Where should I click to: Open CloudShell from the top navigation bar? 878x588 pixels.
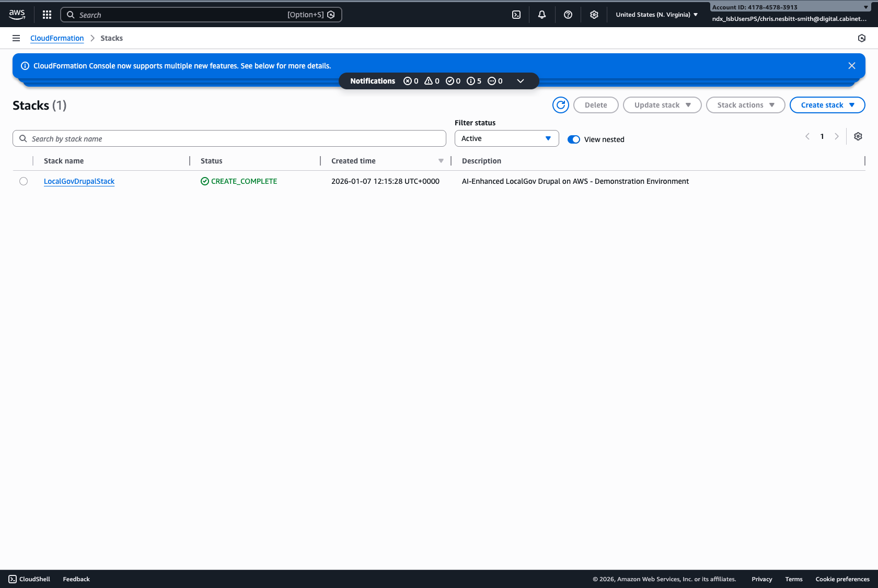pyautogui.click(x=516, y=14)
